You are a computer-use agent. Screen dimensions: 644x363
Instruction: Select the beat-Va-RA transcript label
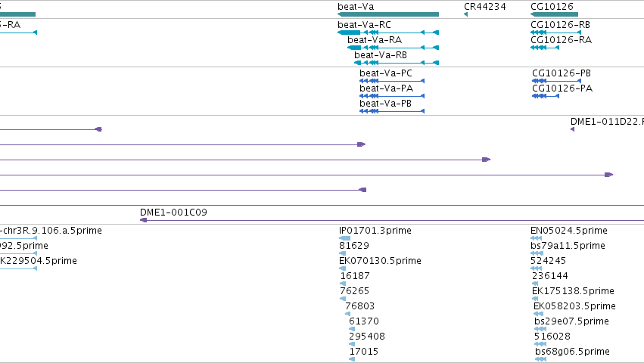pos(375,40)
